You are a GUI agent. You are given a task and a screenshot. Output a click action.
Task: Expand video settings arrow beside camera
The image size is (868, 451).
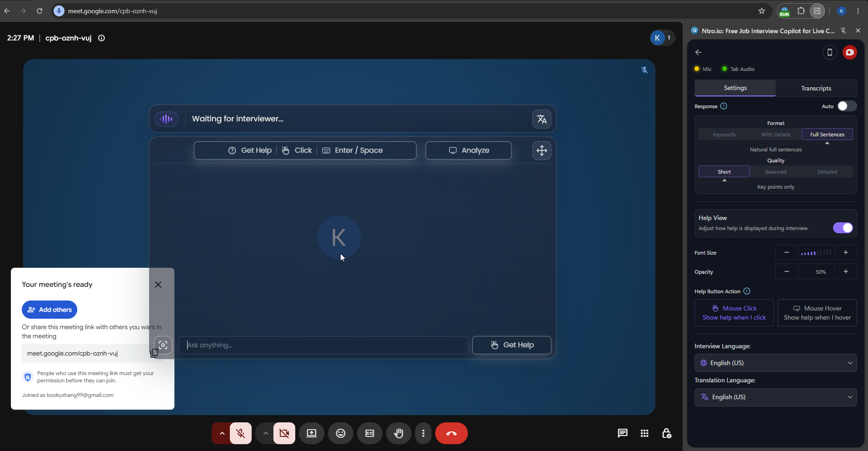click(265, 433)
